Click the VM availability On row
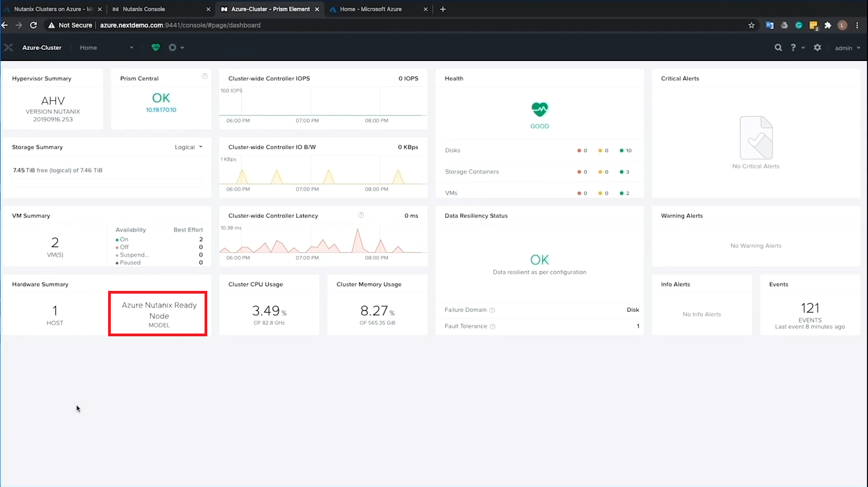 [x=159, y=239]
